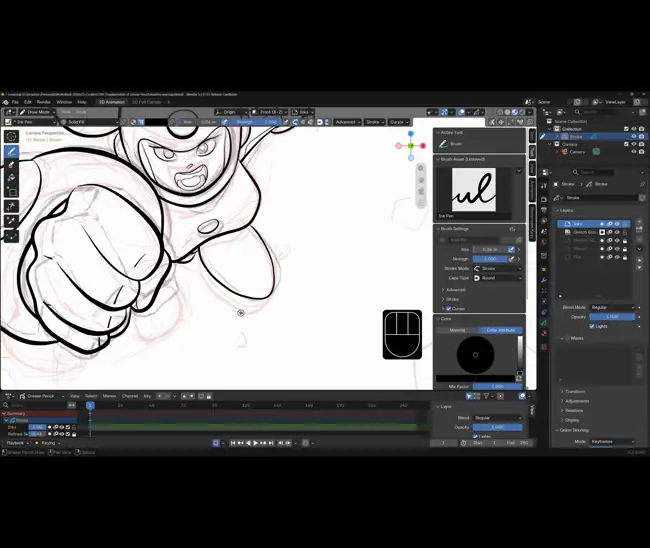Viewport: 650px width, 548px height.
Task: Select the Fill bucket tool
Action: tap(11, 178)
